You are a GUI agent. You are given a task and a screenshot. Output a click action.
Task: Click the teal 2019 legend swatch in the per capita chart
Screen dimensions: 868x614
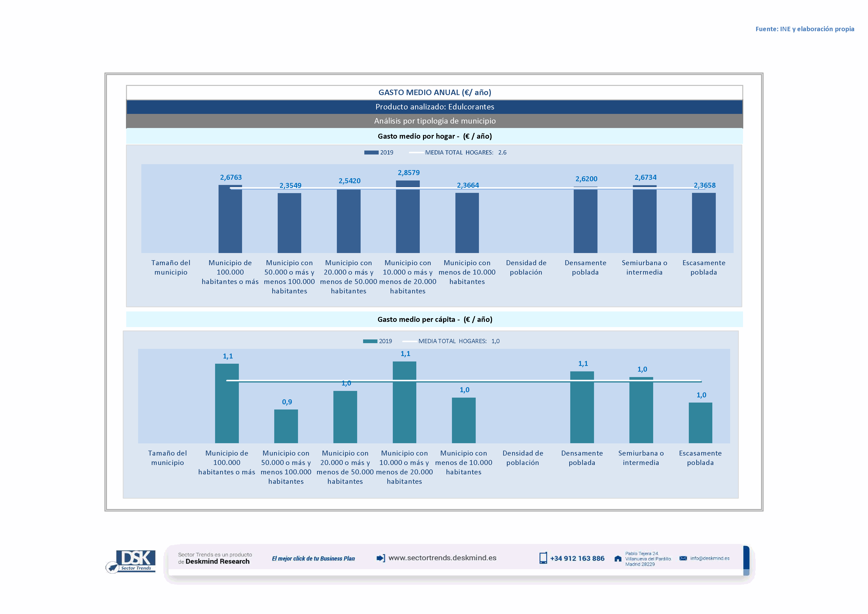[370, 341]
